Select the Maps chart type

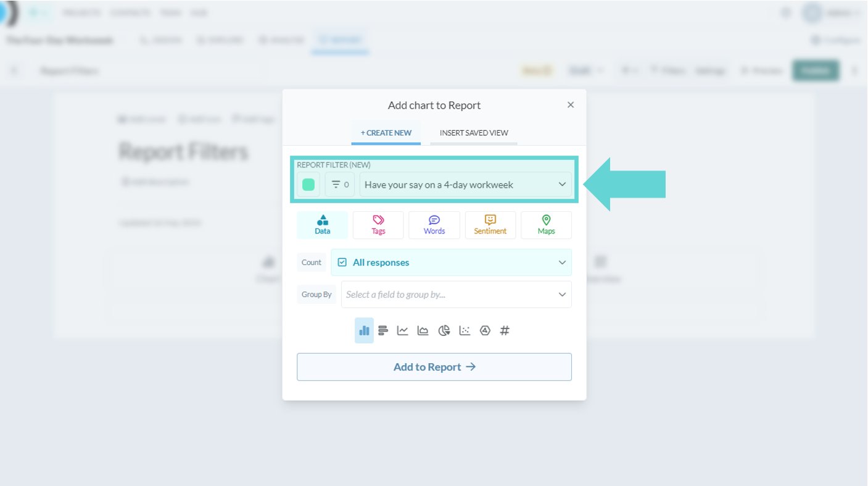tap(546, 225)
